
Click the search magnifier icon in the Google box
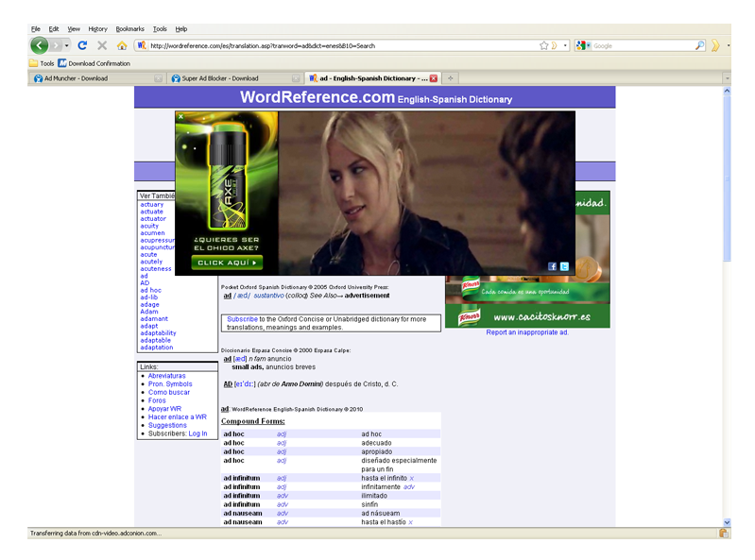(x=699, y=45)
